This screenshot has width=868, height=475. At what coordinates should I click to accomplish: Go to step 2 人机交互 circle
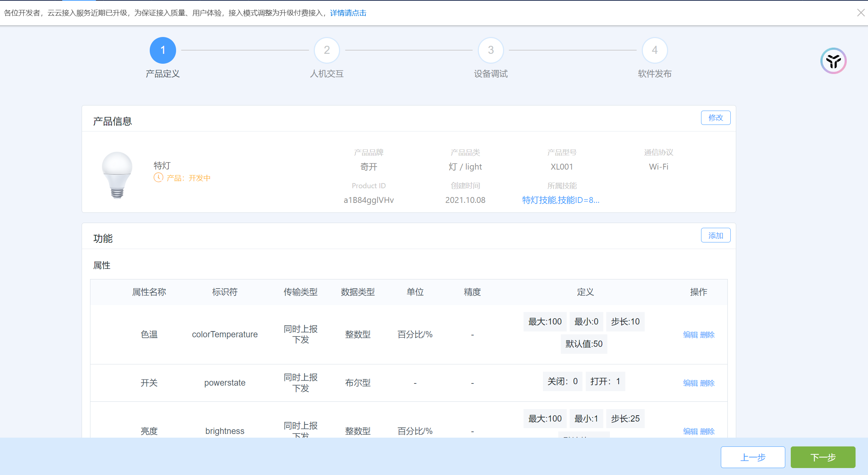(327, 50)
